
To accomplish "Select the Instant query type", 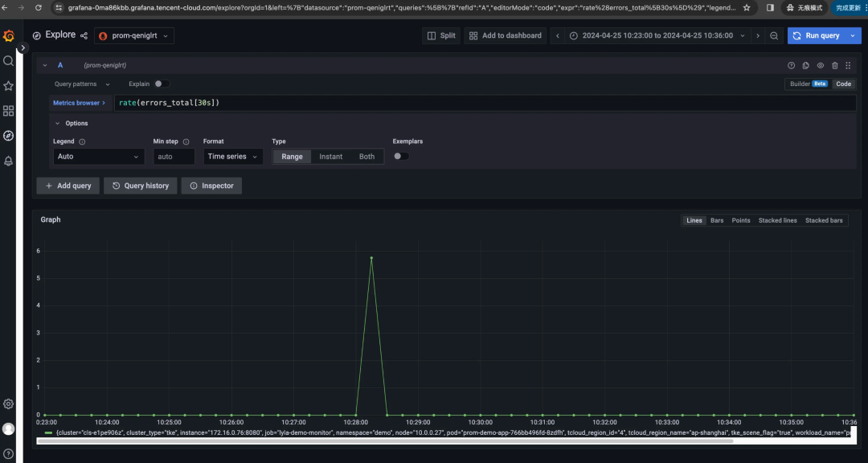I will (331, 157).
